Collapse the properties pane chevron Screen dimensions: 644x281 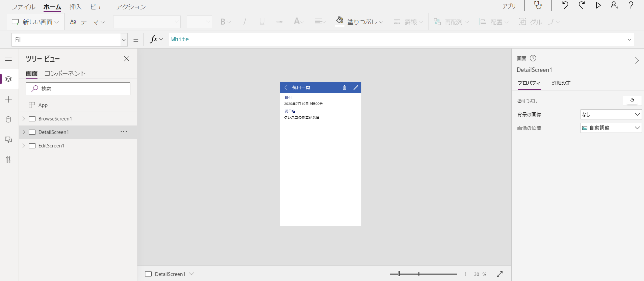637,60
